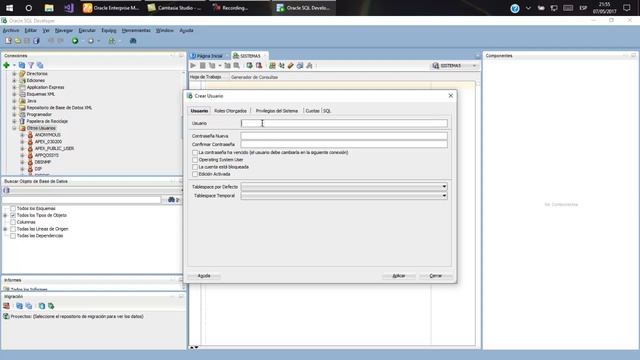Toggle Todas las Dependencias checkbox
Screen dimensions: 640x360
pyautogui.click(x=13, y=236)
